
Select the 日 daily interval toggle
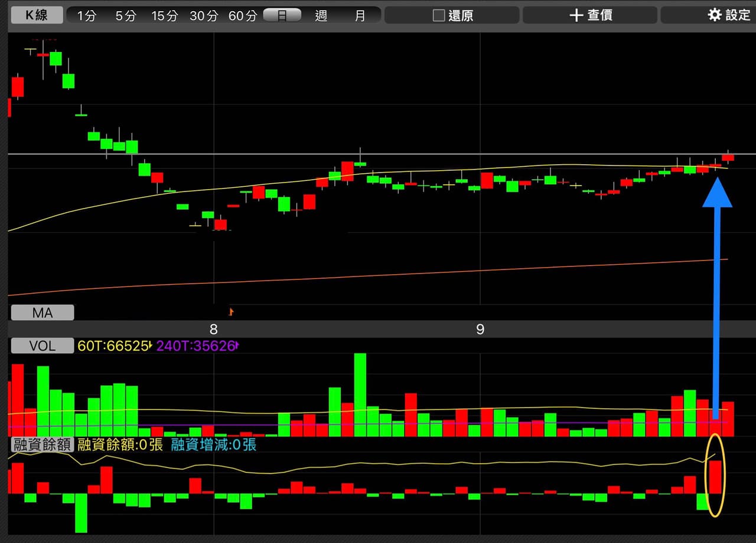282,15
